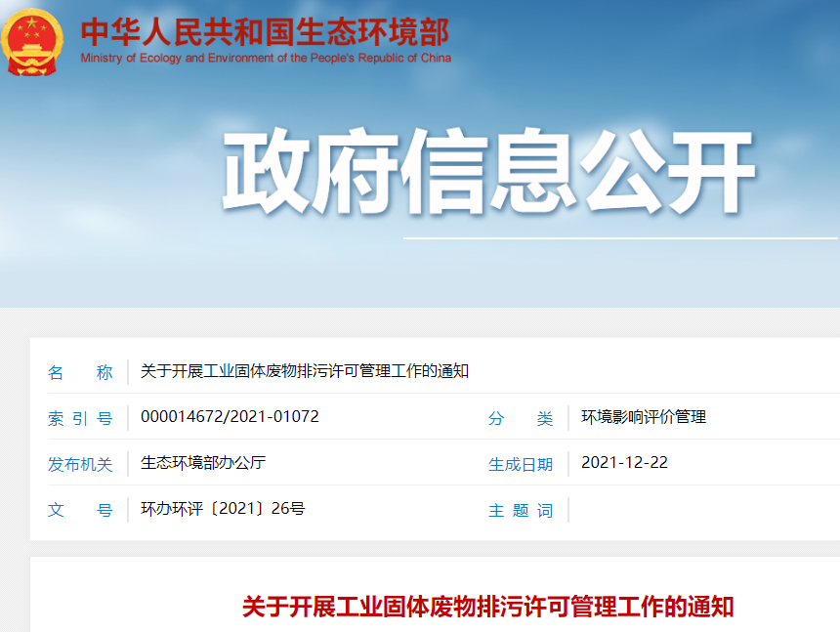Click the date 2021-12-22
840x632 pixels.
[x=624, y=463]
